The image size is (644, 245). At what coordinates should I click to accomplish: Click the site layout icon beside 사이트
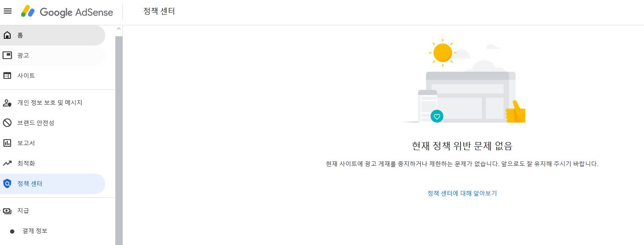pyautogui.click(x=7, y=75)
